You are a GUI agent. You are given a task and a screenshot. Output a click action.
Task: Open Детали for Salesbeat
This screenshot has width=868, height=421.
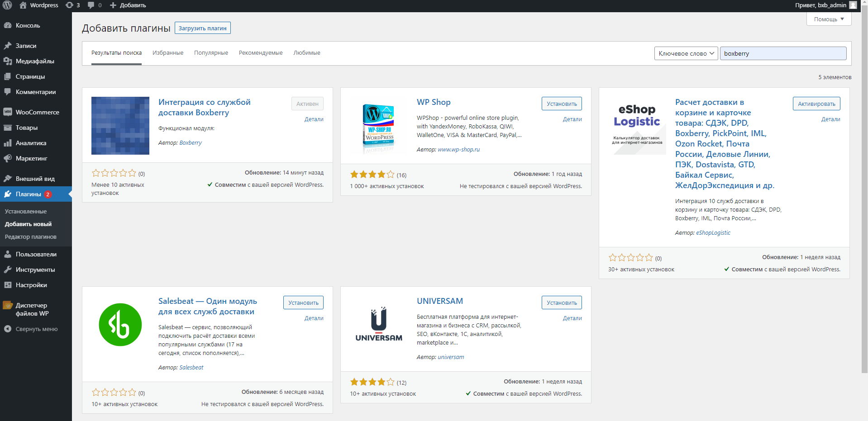click(314, 318)
